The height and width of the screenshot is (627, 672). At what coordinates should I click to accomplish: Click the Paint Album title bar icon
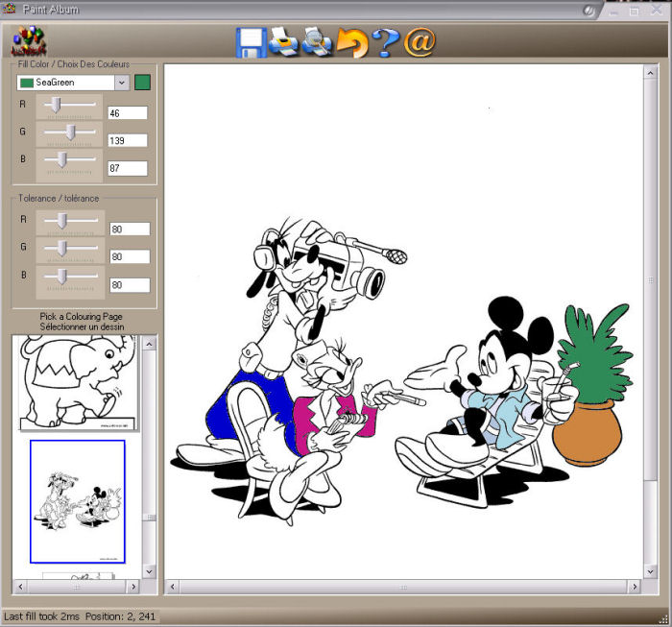click(9, 8)
